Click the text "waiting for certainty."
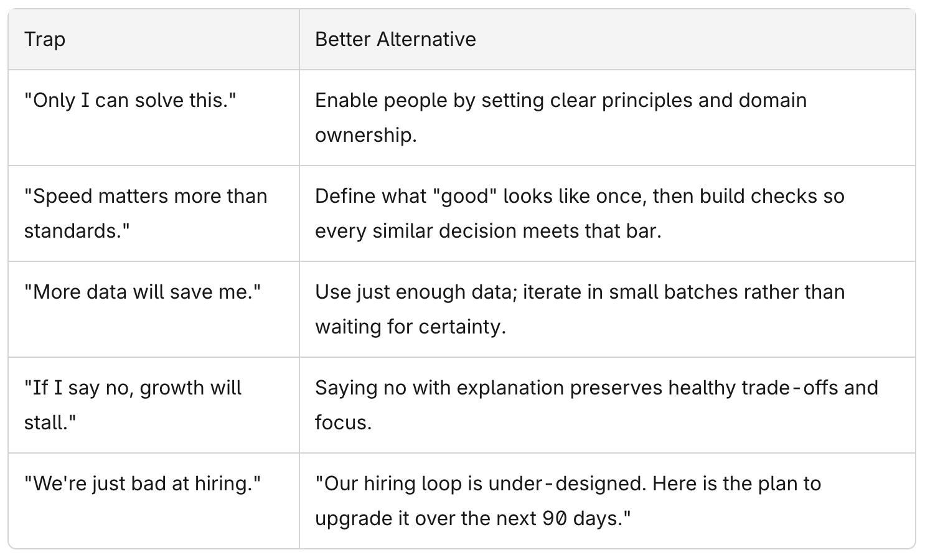This screenshot has width=925, height=560. 410,327
